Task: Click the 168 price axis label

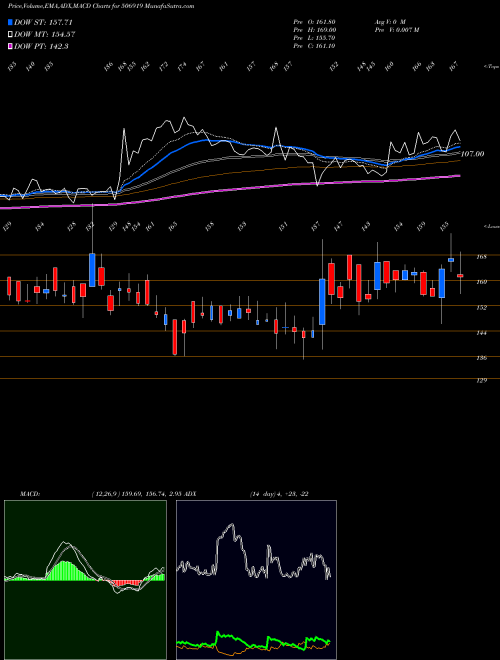Action: coord(481,257)
